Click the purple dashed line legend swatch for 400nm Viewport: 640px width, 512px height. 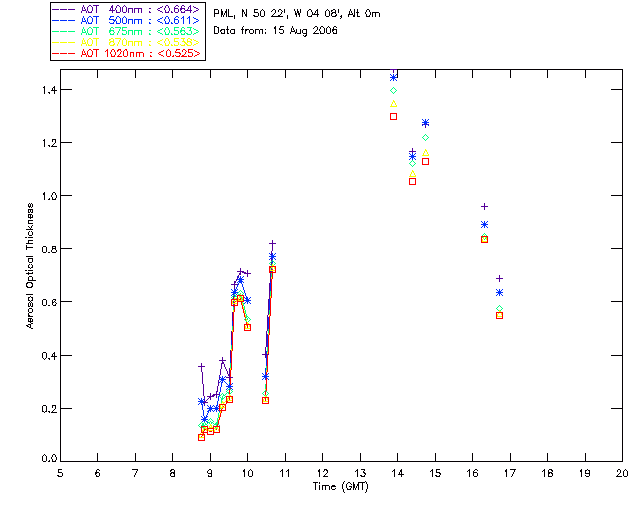pos(64,9)
